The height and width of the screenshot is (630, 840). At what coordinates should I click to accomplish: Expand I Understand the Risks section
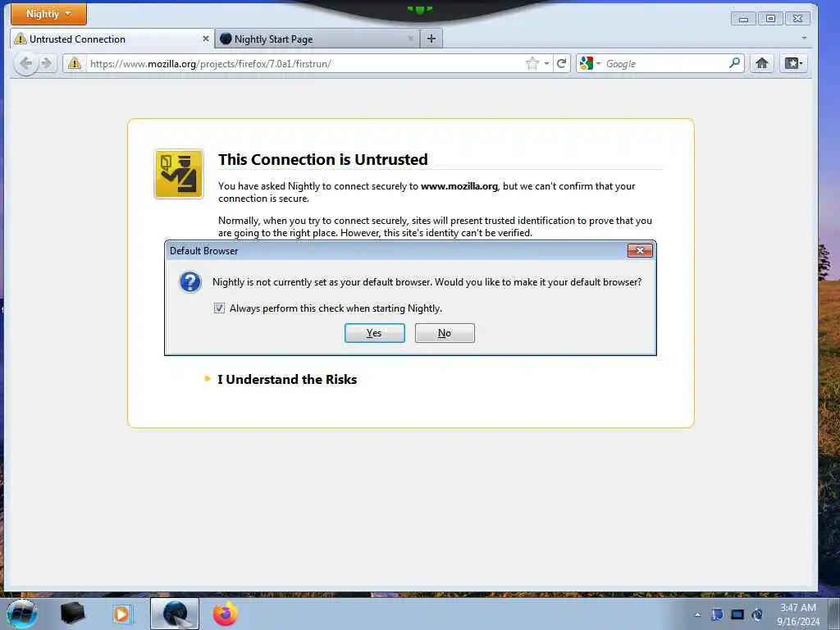coord(281,379)
